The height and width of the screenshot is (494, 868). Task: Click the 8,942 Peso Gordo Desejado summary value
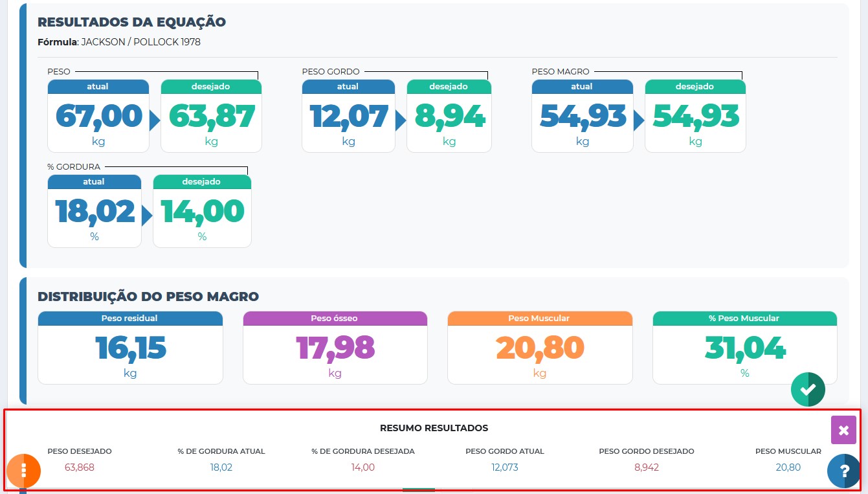646,467
